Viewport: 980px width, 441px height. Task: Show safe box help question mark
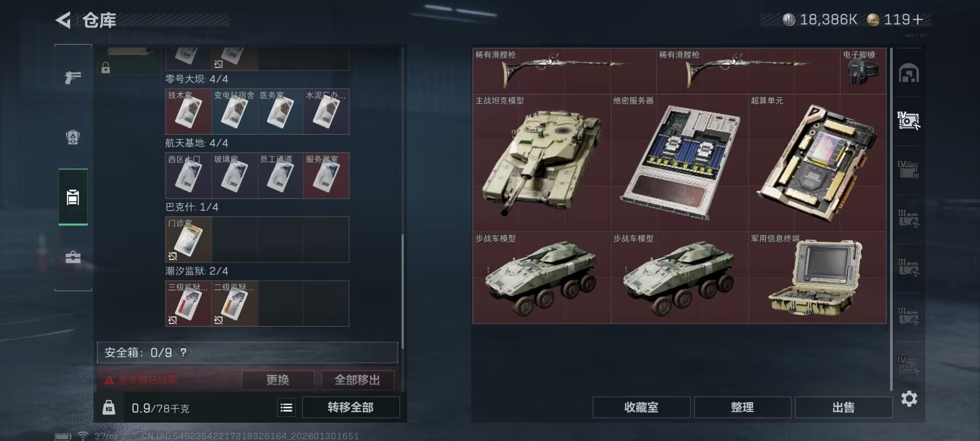pyautogui.click(x=183, y=352)
